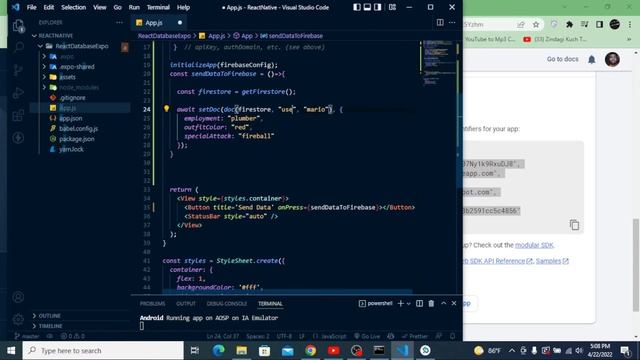Open the Terminal menu
640x360 pixels.
158,7
